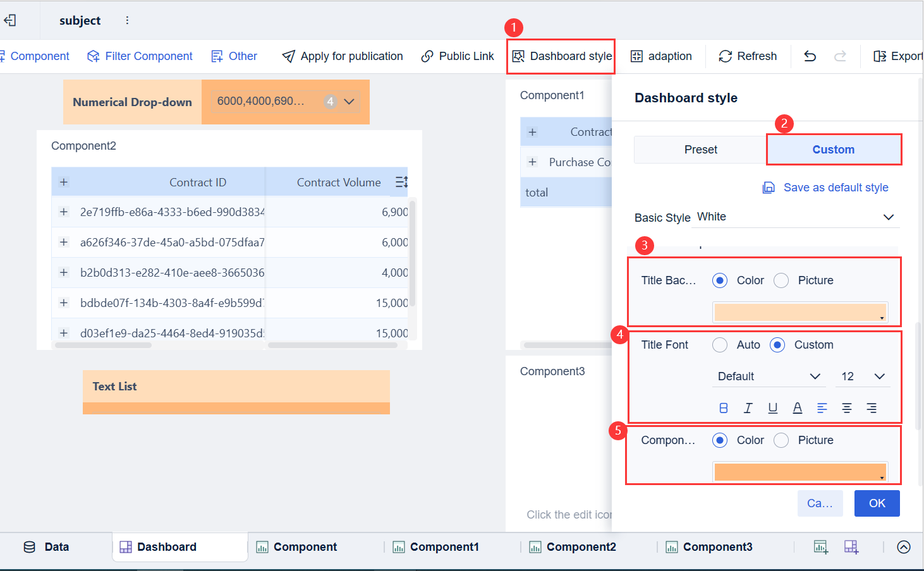Screen dimensions: 924x571
Task: Click the exit icon beside subject
Action: tap(10, 20)
